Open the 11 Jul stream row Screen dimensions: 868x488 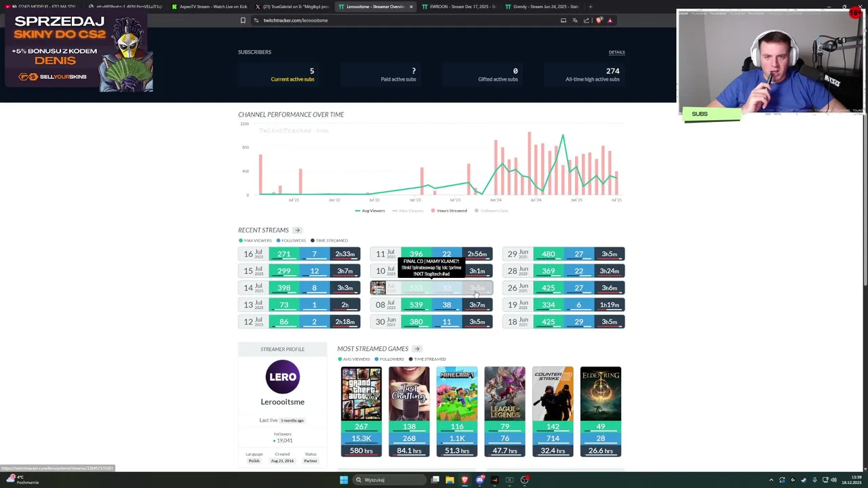pos(431,254)
